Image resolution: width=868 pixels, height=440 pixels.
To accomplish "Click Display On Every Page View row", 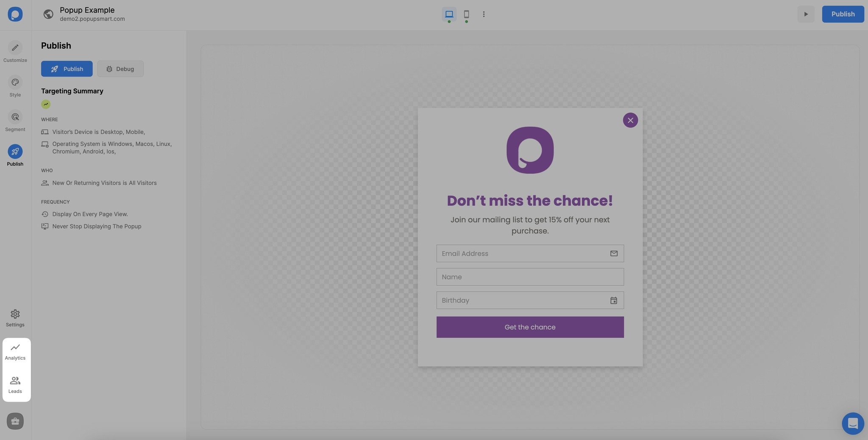I will (85, 214).
